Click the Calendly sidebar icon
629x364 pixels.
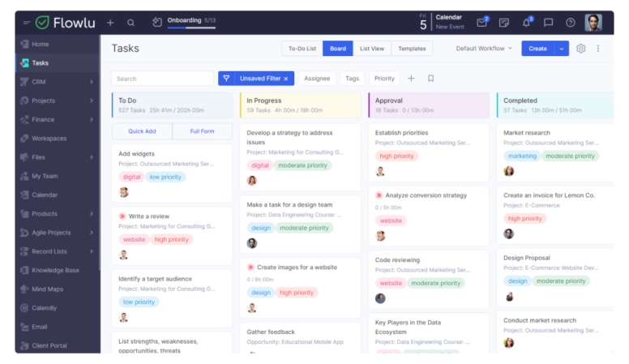tap(24, 308)
